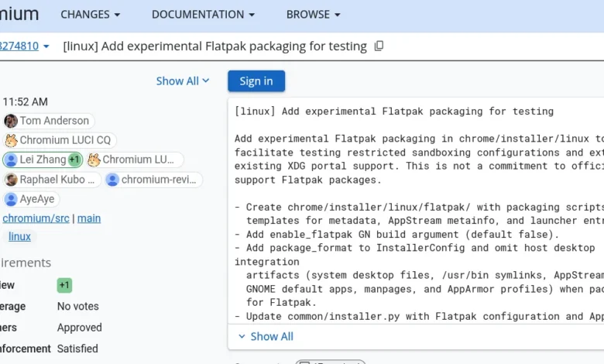
Task: Copy the change subject with the copy icon
Action: click(379, 46)
